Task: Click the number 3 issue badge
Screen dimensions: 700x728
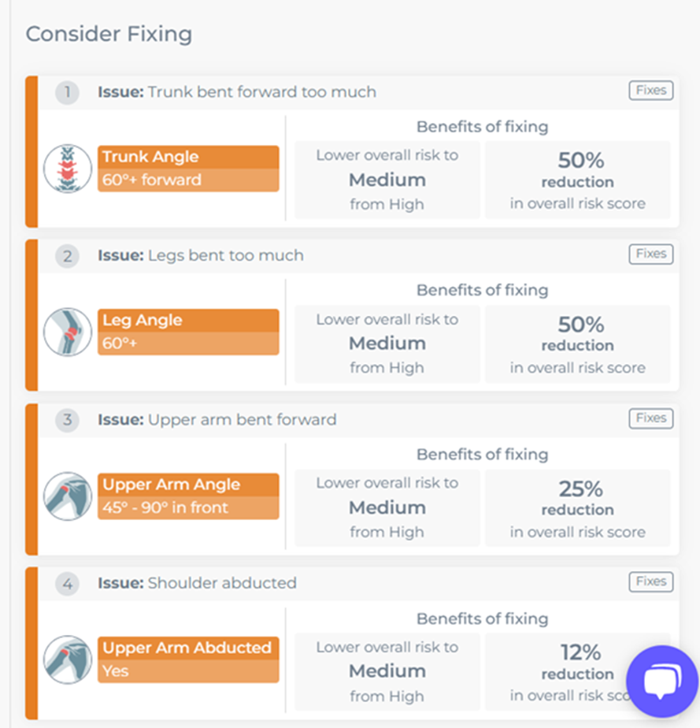Action: [x=67, y=420]
